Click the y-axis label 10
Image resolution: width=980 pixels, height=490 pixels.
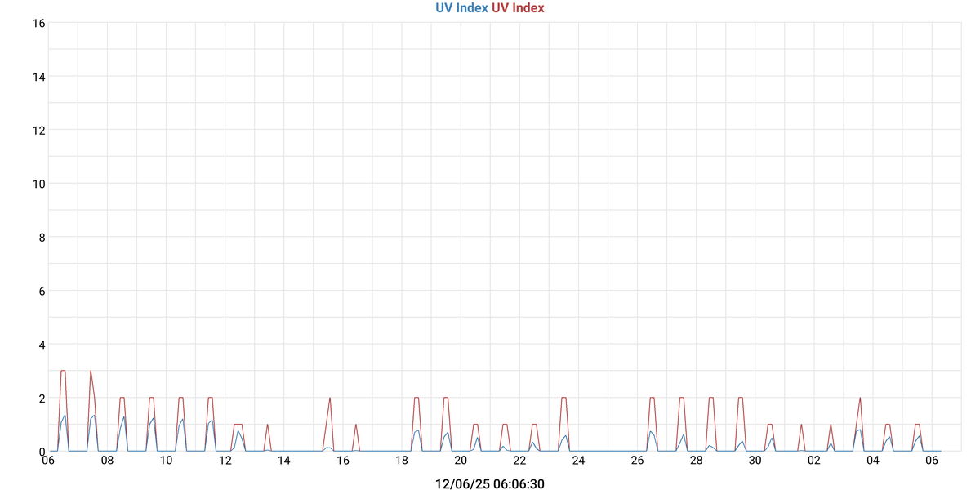tap(38, 184)
